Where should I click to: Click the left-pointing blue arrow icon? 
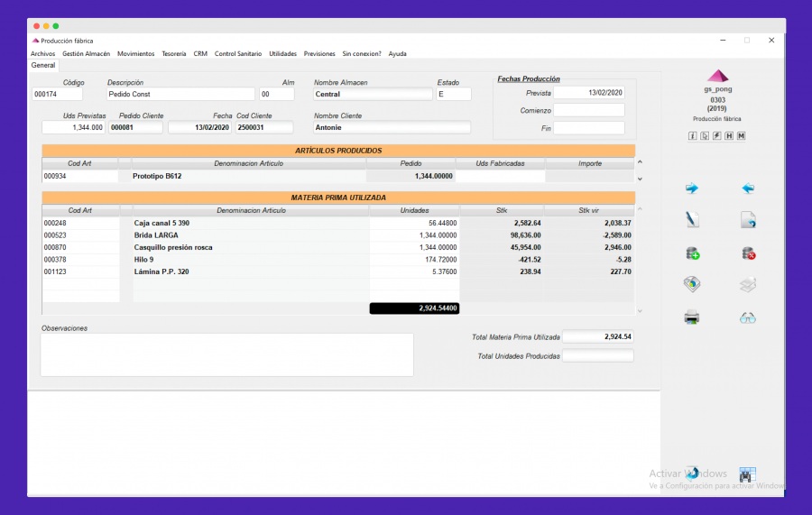748,188
